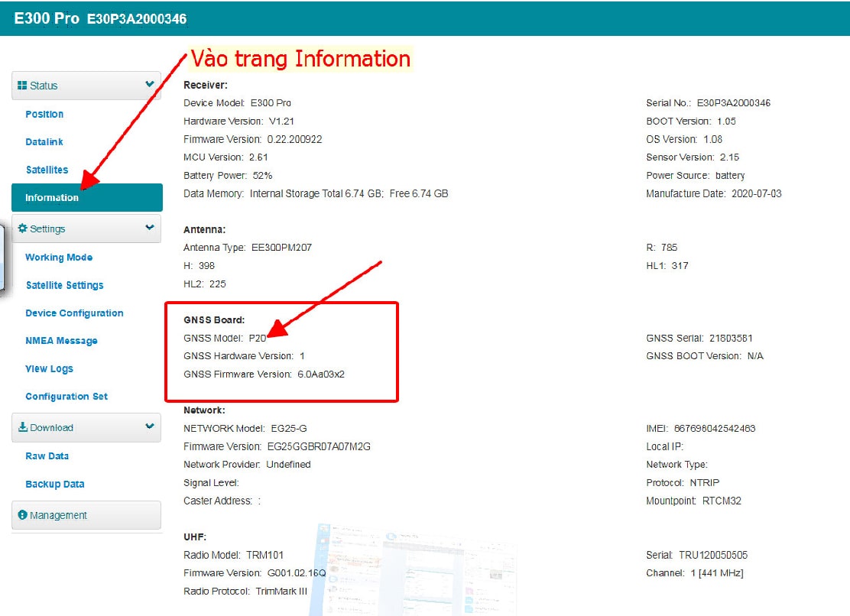Click header serial E30P3A2000346
Image resolution: width=850 pixels, height=616 pixels.
click(137, 19)
